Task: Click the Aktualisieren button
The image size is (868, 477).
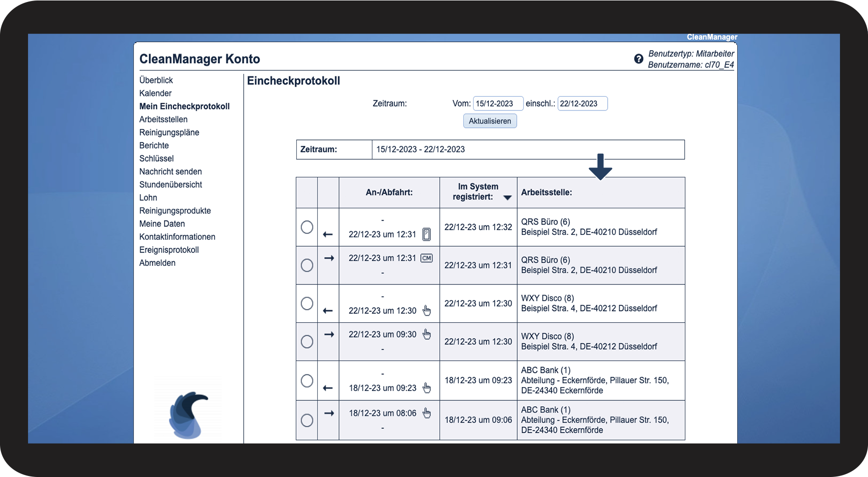Action: [x=490, y=121]
